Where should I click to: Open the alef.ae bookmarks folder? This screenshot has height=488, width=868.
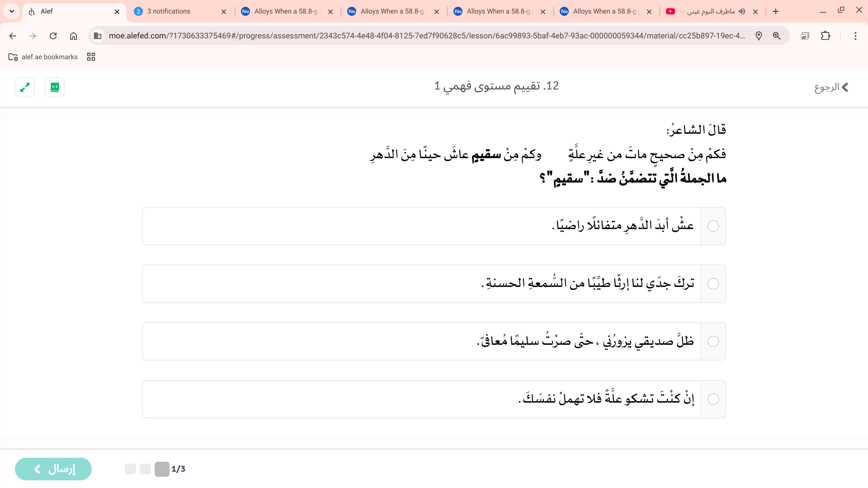click(43, 56)
